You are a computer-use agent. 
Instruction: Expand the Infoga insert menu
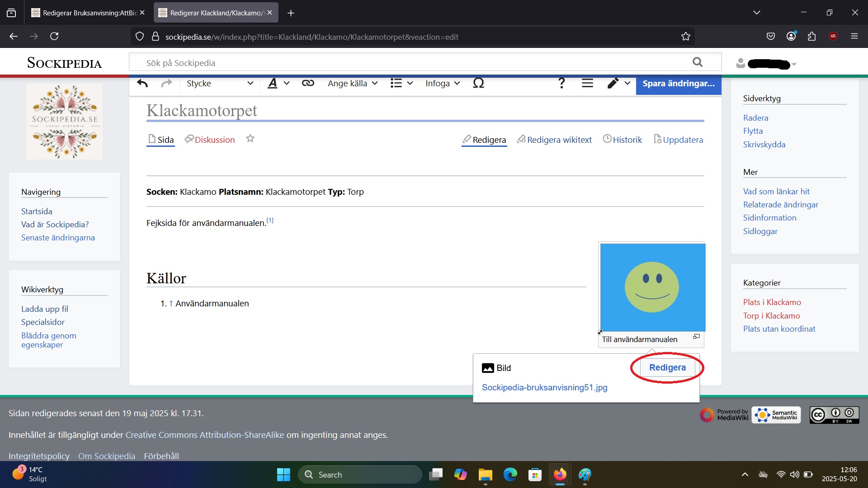point(443,84)
